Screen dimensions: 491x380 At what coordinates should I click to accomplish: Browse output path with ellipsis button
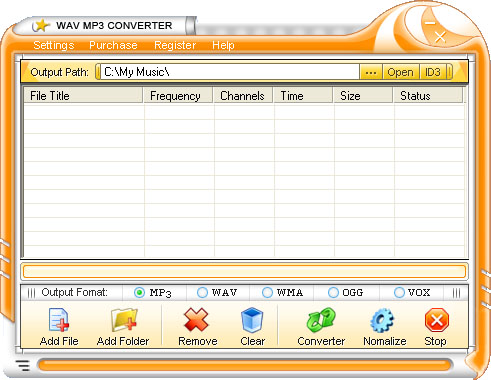[x=371, y=72]
